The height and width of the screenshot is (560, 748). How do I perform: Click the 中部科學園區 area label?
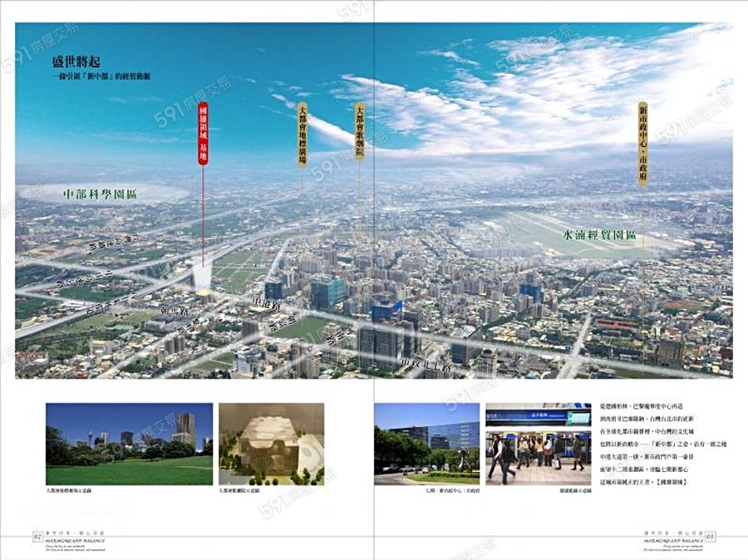tap(101, 194)
